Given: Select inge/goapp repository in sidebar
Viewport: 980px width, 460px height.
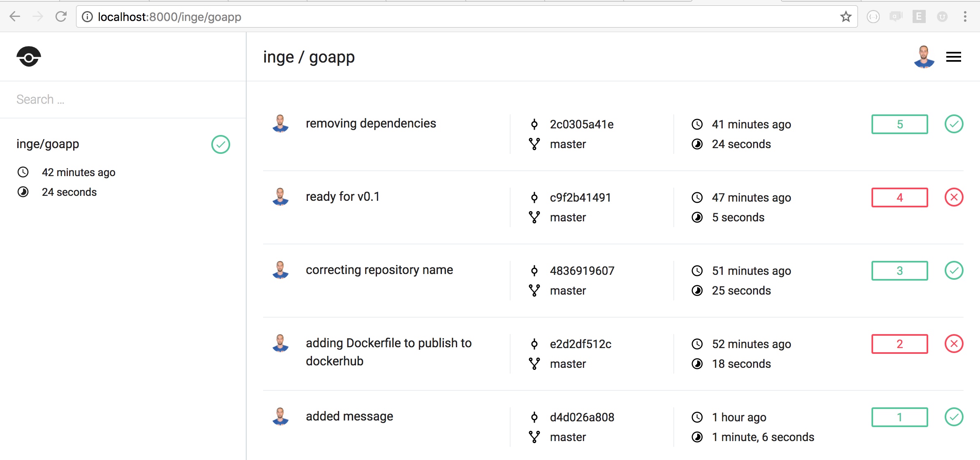Looking at the screenshot, I should pos(48,144).
